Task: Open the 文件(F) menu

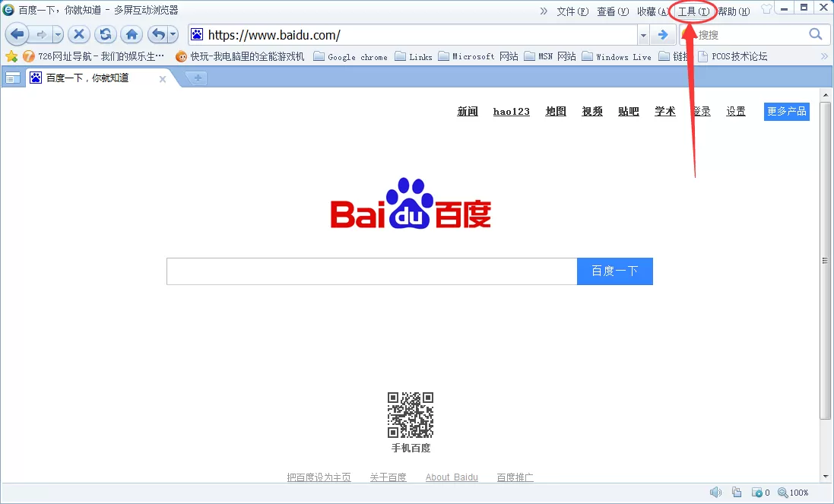Action: pos(572,11)
